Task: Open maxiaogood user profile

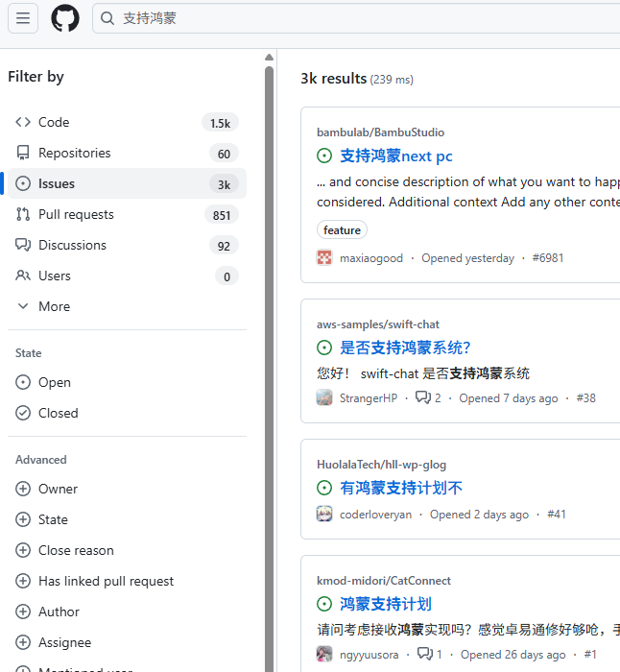Action: (371, 258)
